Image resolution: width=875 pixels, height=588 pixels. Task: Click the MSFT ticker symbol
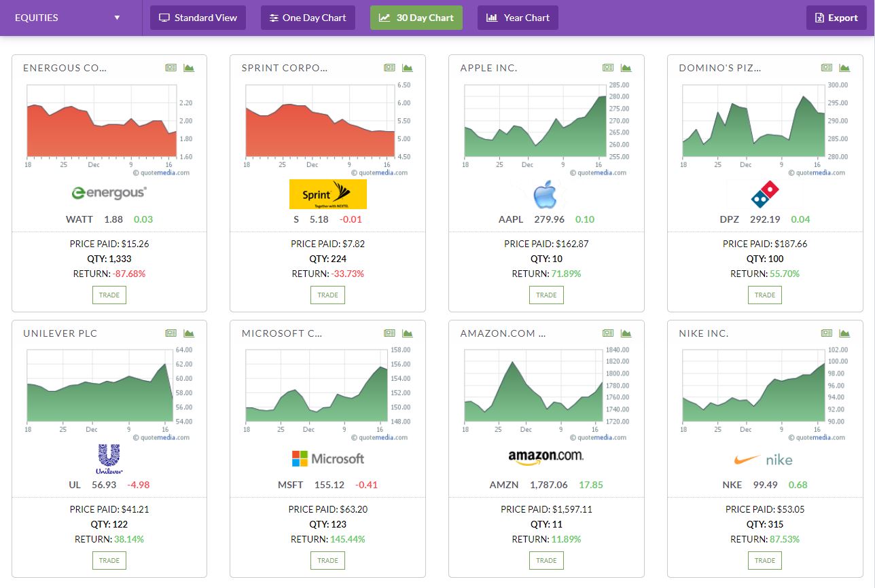coord(291,485)
